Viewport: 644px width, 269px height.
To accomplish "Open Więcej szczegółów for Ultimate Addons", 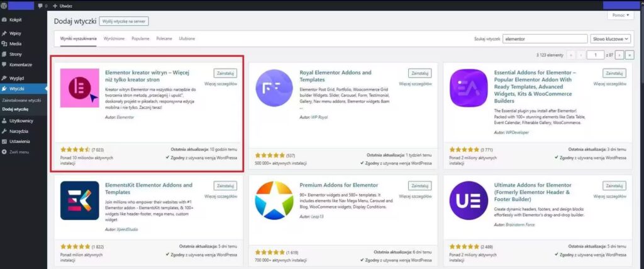I will (x=610, y=197).
